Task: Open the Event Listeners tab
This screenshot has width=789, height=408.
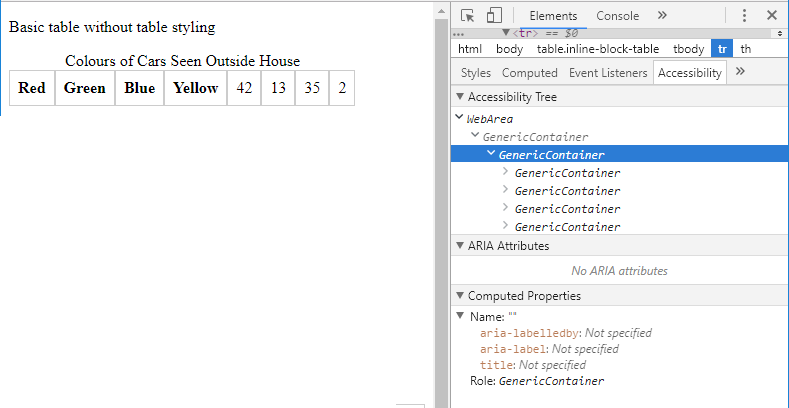Action: [608, 73]
